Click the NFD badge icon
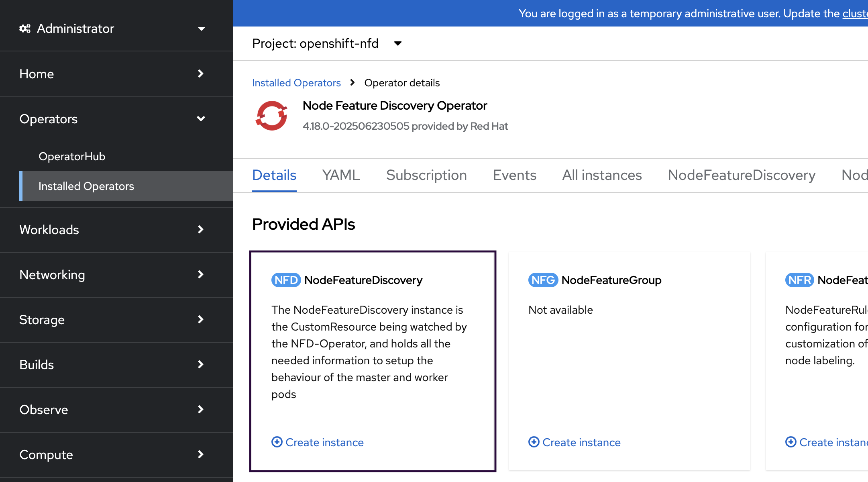Screen dimensions: 868x482 pos(286,280)
